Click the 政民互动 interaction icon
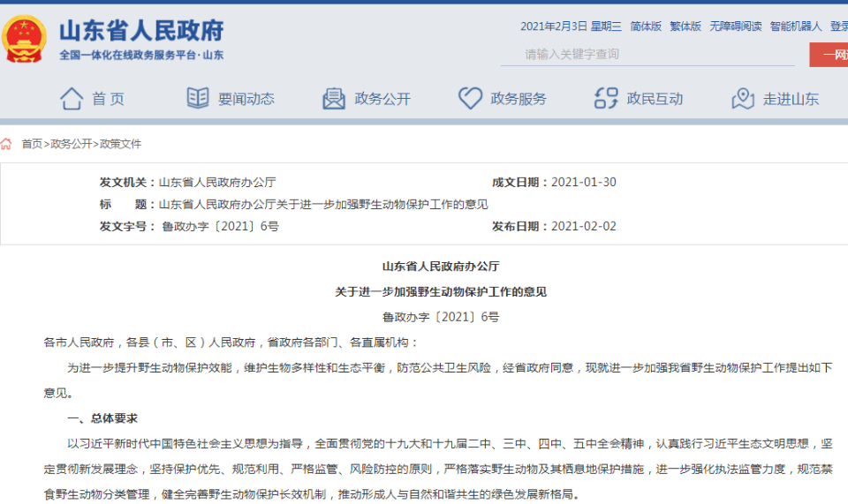848x504 pixels. tap(606, 99)
